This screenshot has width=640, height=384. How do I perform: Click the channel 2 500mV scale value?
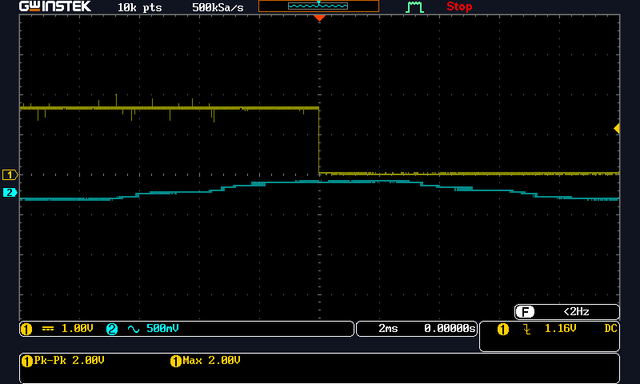click(x=162, y=329)
